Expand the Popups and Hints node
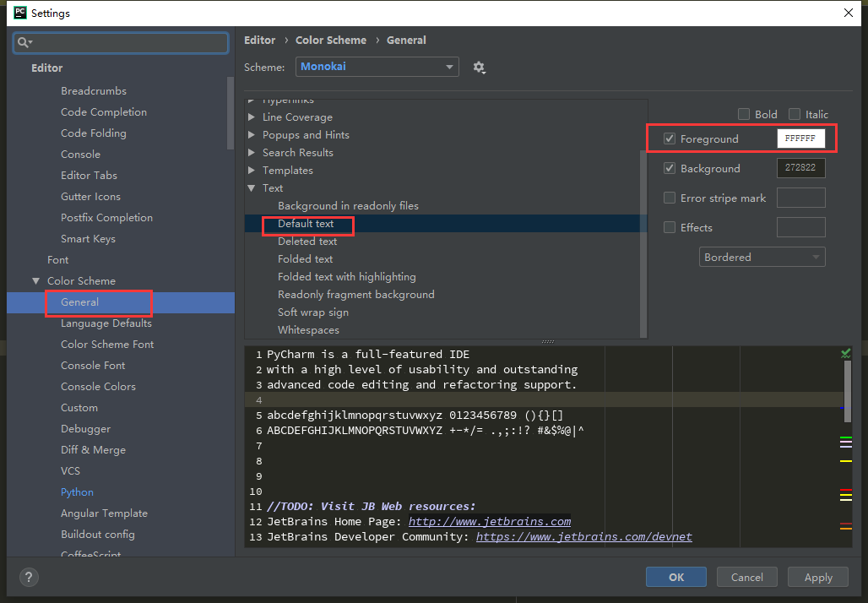The height and width of the screenshot is (603, 868). coord(252,134)
